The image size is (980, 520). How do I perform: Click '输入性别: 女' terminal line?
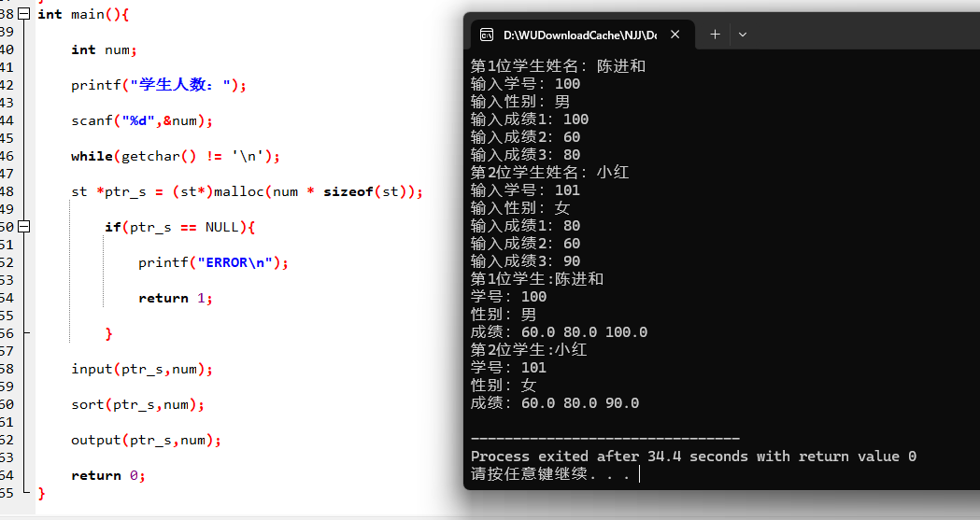click(x=520, y=207)
